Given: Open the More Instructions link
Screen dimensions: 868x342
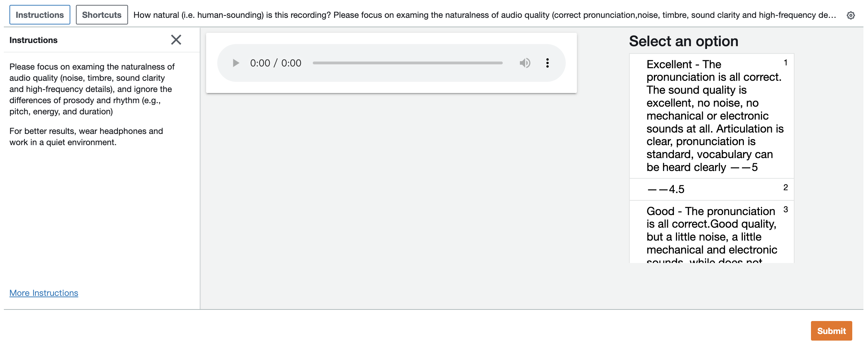Looking at the screenshot, I should click(x=44, y=293).
